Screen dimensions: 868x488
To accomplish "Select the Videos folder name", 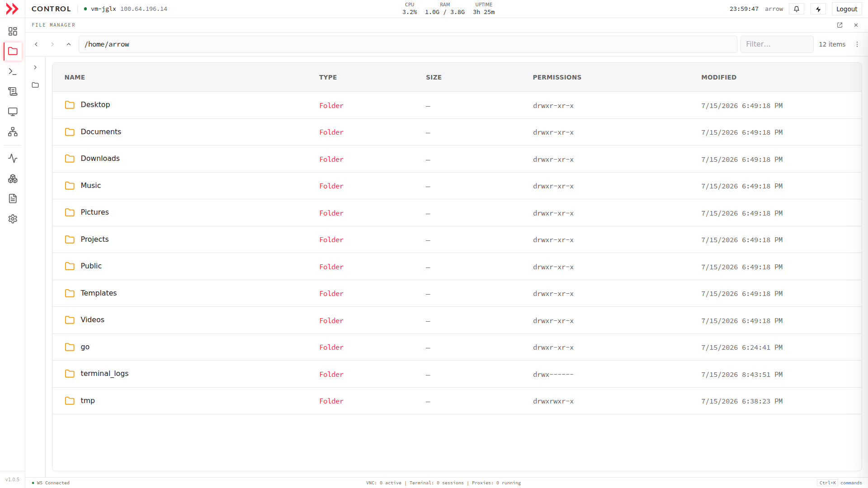I will [x=92, y=319].
